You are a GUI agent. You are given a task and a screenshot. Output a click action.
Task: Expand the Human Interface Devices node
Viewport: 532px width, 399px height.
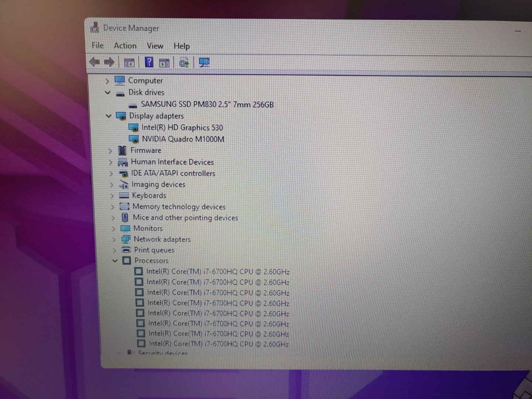pos(110,162)
